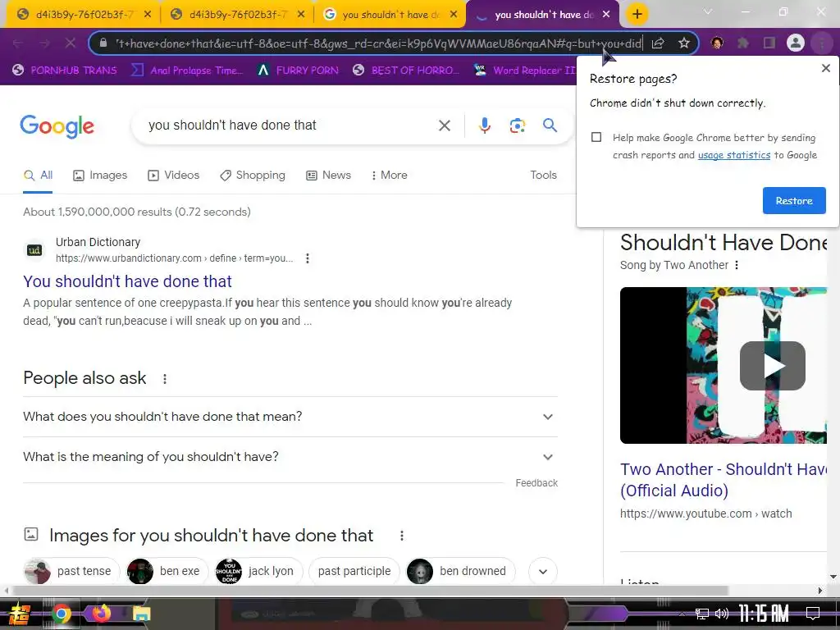
Task: Open the BEST OF HORRO... bookmark
Action: (407, 71)
